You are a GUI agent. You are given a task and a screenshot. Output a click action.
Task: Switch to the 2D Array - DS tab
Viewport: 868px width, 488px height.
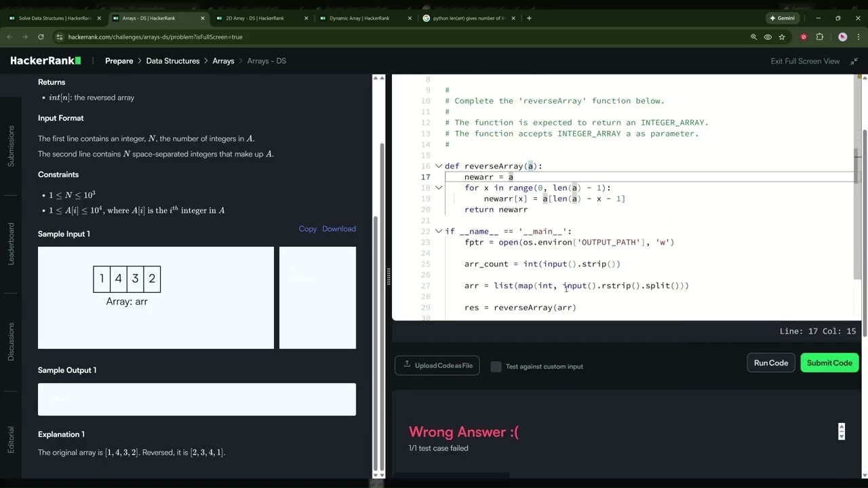[x=261, y=18]
